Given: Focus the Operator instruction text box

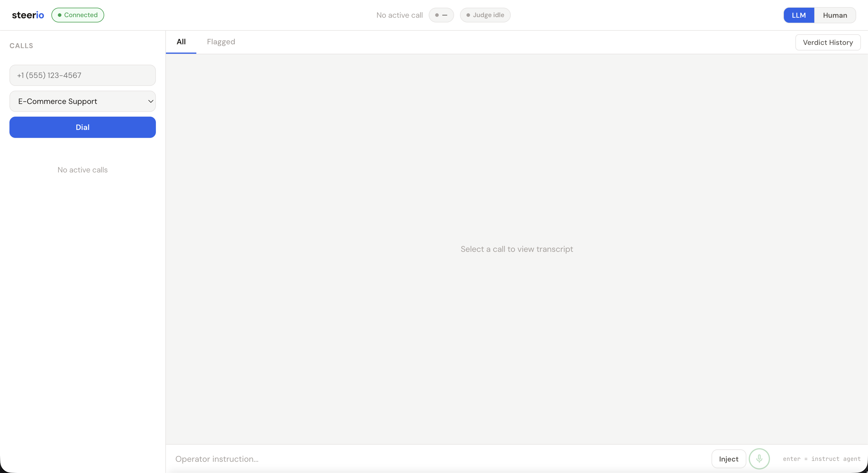Looking at the screenshot, I should [438, 459].
